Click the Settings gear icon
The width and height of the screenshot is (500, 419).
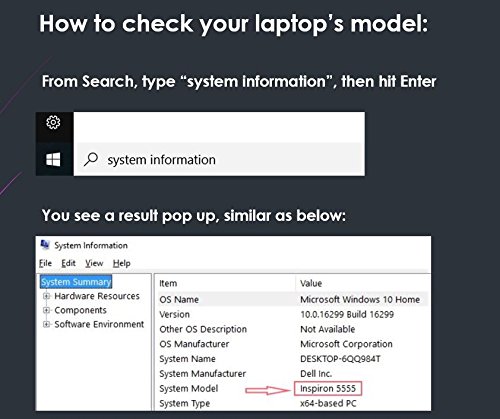53,122
